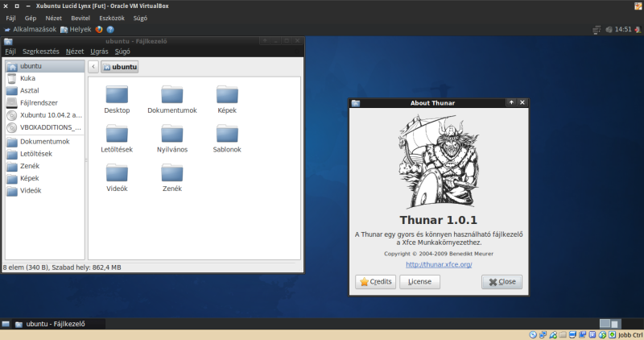Image resolution: width=644 pixels, height=340 pixels.
Task: Click the panel clock showing 14:51
Action: [x=623, y=30]
